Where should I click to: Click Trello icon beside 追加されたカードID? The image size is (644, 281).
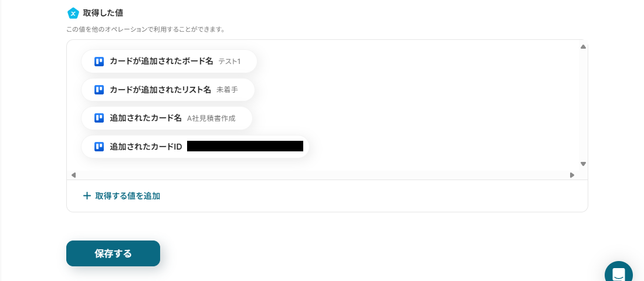[99, 147]
